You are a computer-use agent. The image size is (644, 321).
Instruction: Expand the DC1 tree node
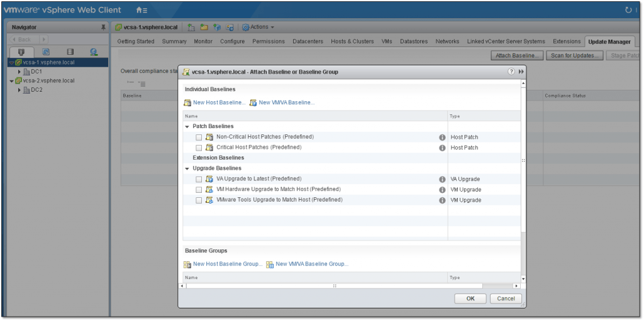pyautogui.click(x=19, y=72)
